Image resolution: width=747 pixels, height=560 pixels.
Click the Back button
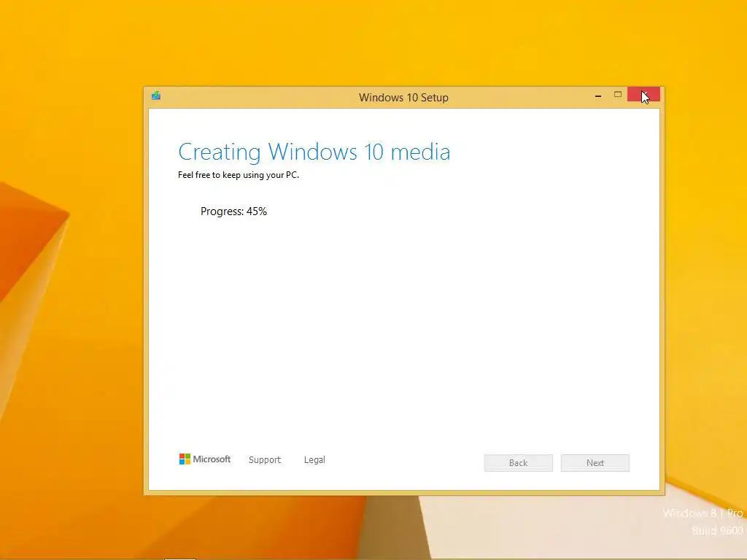pos(519,463)
